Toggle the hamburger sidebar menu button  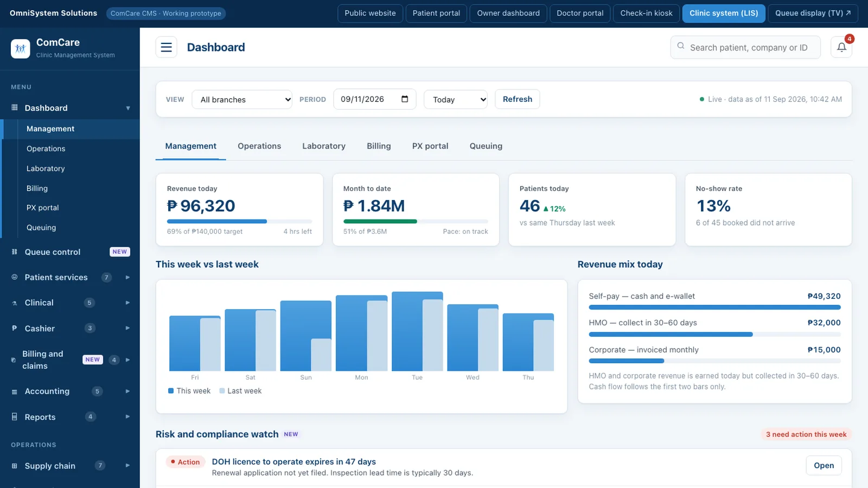(x=167, y=47)
